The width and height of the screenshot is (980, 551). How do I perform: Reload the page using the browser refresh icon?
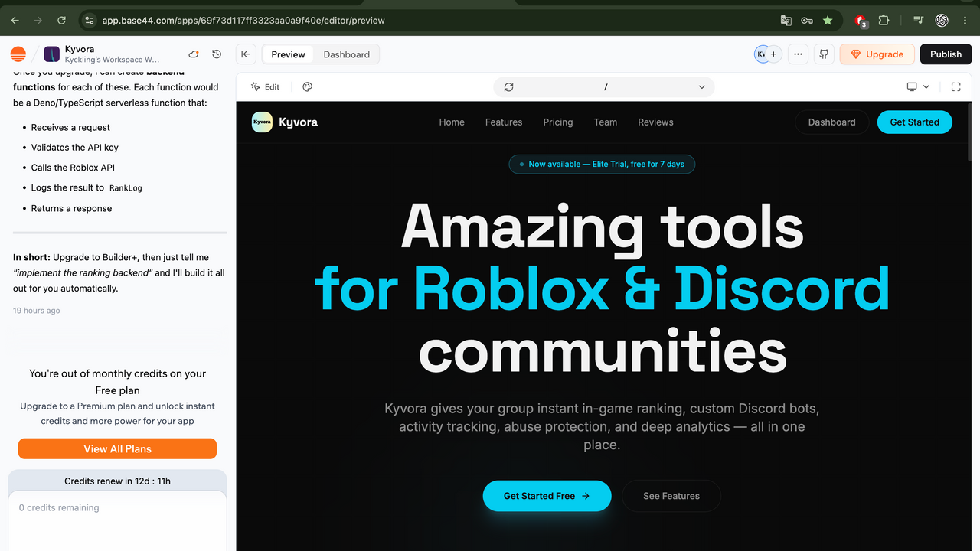[x=61, y=21]
